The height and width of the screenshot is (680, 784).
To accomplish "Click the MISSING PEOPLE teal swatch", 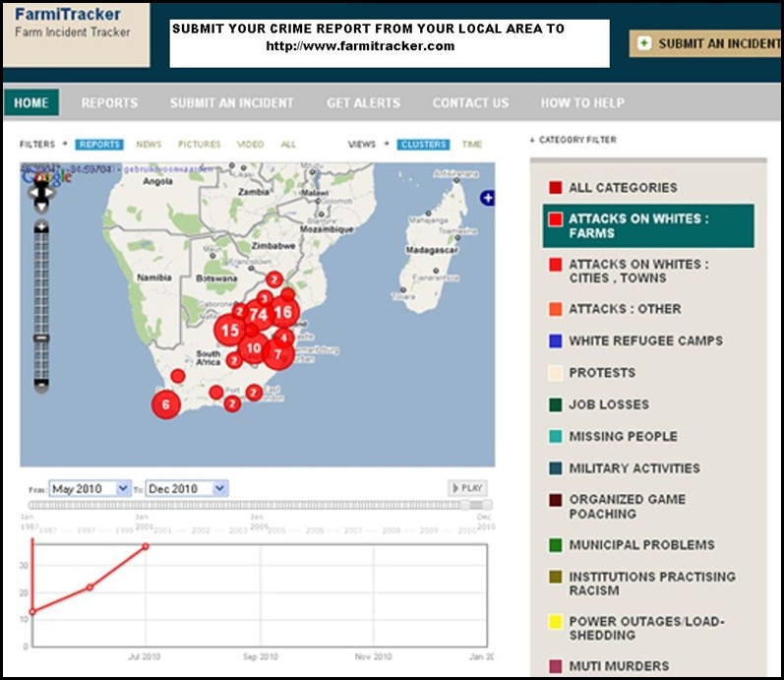I will coord(556,436).
